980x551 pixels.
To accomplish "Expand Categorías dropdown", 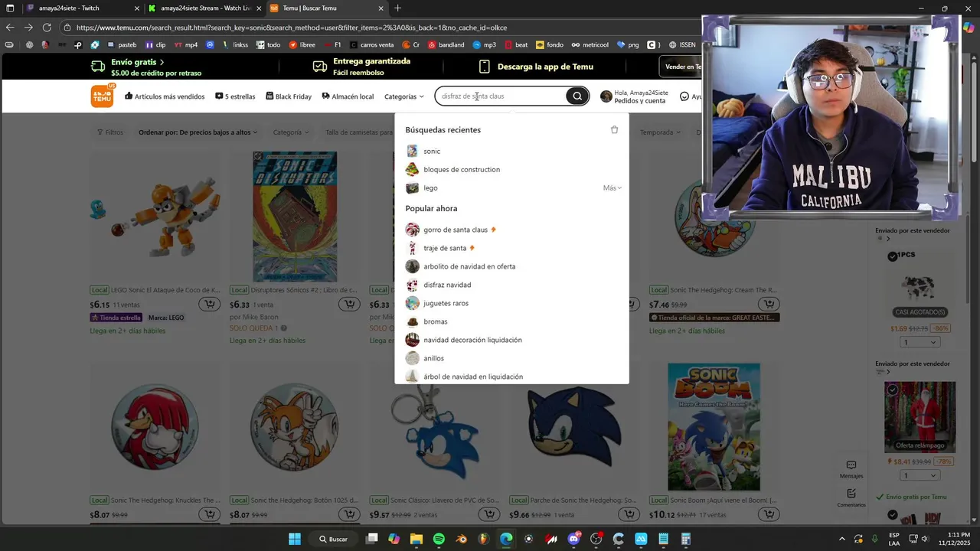I will 403,96.
